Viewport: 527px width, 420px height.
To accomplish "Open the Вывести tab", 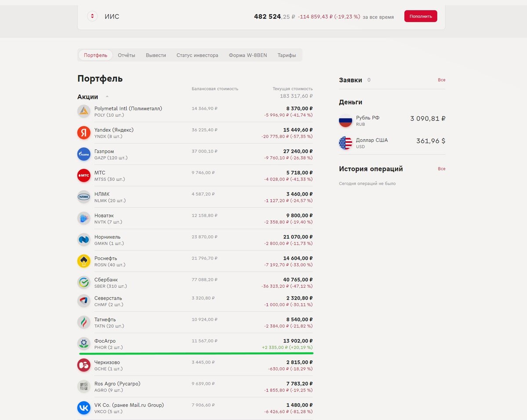I will click(x=156, y=55).
